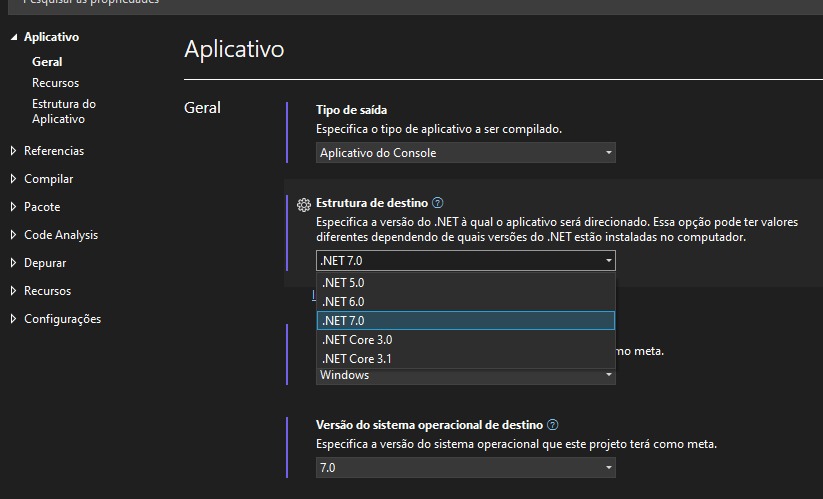Click the gear icon beside Estrutura de destino

(304, 205)
